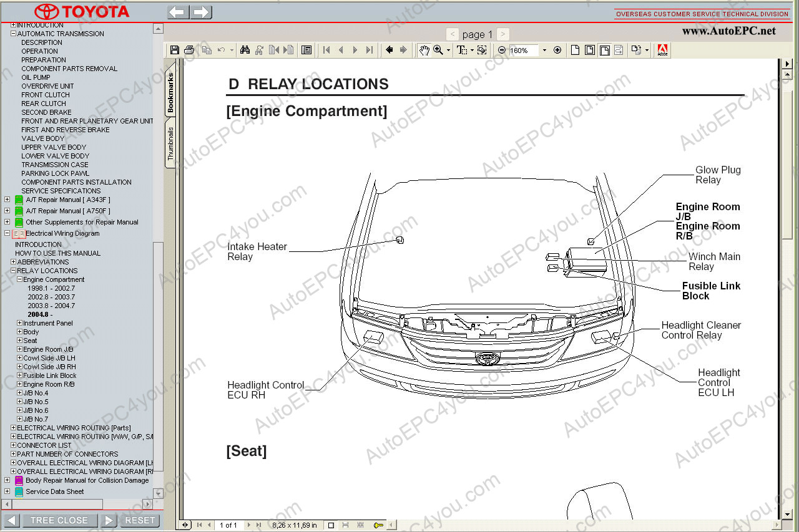Open Search with the binoculars icon

point(245,50)
